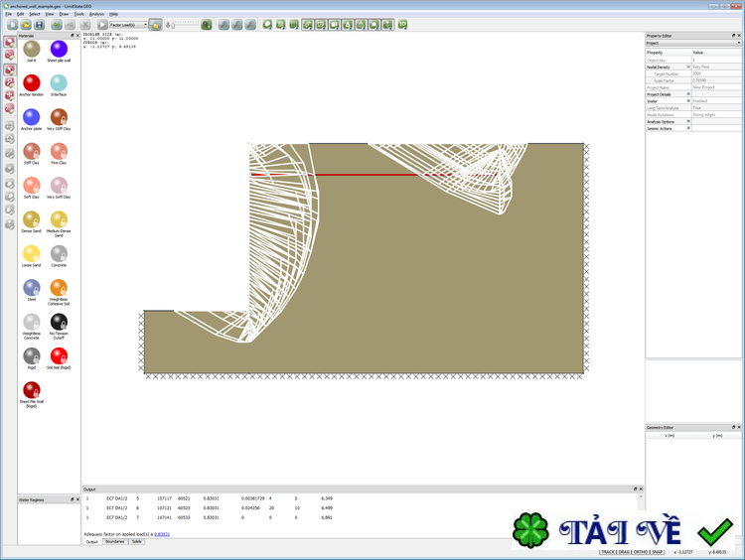Viewport: 745px width, 560px height.
Task: Expand the Seismic Actions property
Action: (x=688, y=128)
